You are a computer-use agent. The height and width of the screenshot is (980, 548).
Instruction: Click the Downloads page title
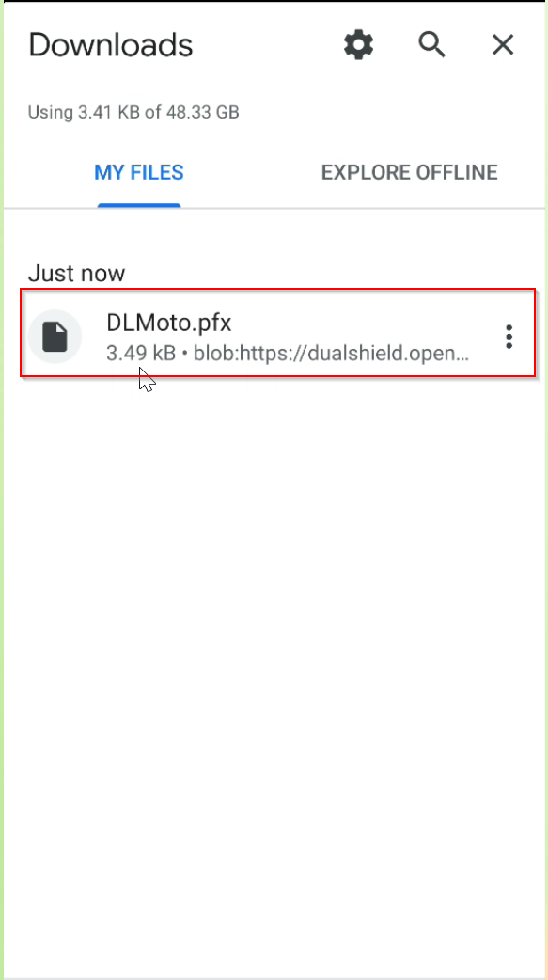pyautogui.click(x=111, y=45)
